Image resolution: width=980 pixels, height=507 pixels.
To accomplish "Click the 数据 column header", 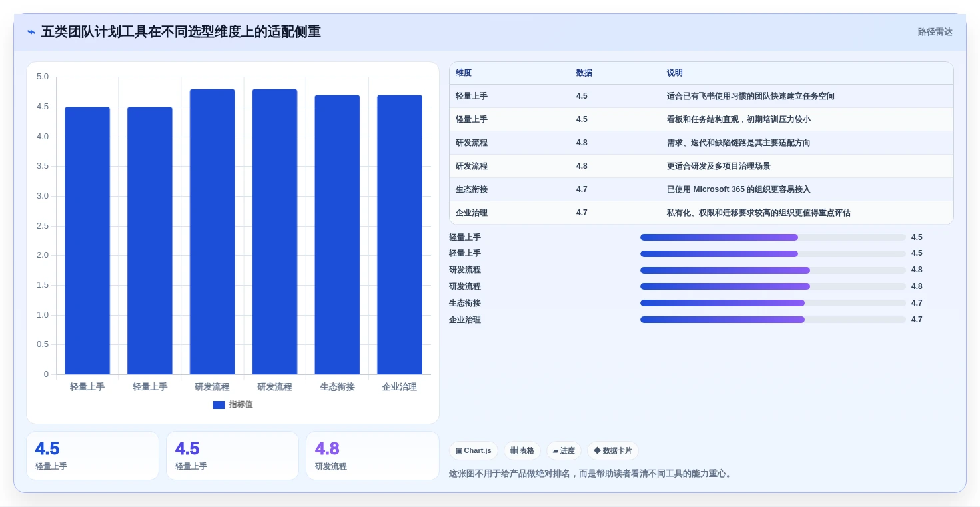I will 584,73.
